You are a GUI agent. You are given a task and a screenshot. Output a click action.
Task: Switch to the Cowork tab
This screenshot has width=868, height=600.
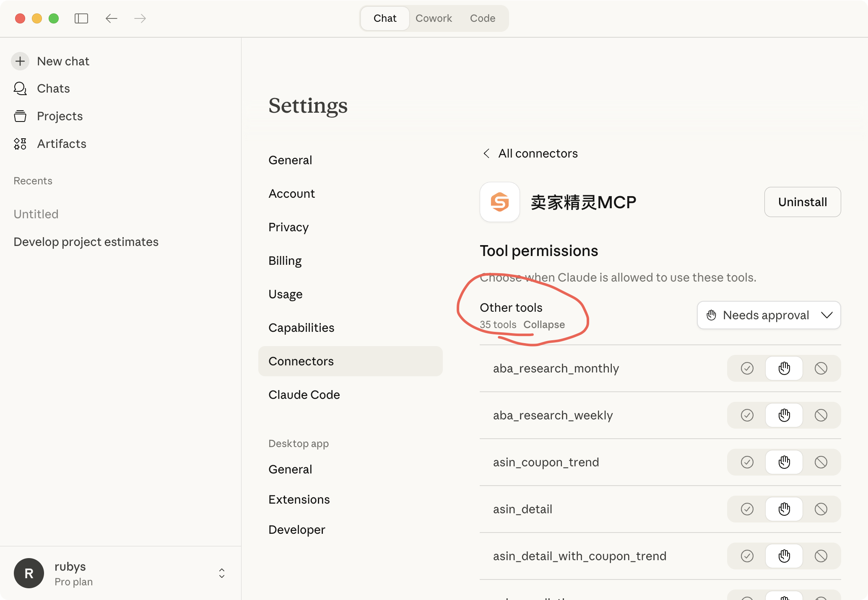click(434, 18)
